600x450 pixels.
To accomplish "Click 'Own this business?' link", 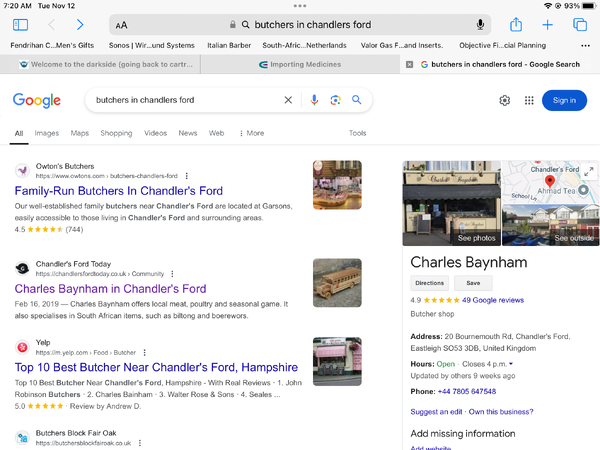I will [501, 412].
